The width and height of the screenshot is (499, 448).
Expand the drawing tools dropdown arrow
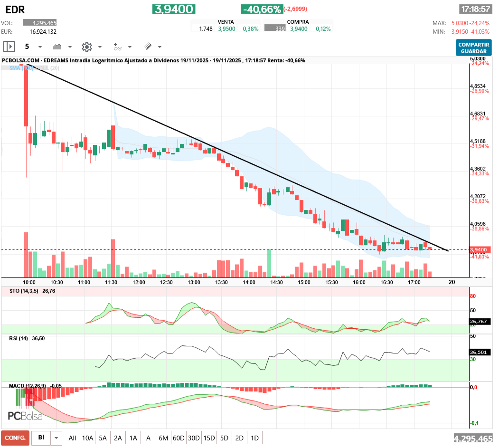[x=160, y=47]
